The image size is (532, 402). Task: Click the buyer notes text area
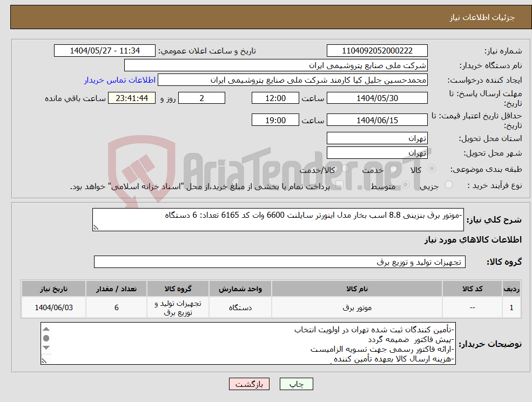248,344
